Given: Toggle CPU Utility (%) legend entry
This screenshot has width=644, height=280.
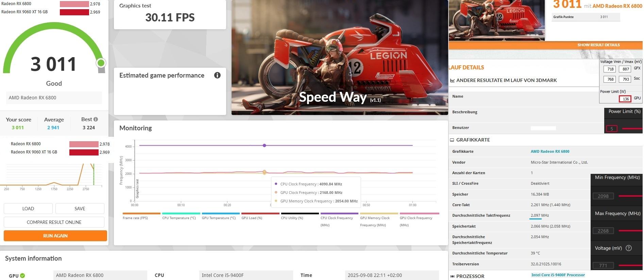Looking at the screenshot, I should pyautogui.click(x=300, y=216).
